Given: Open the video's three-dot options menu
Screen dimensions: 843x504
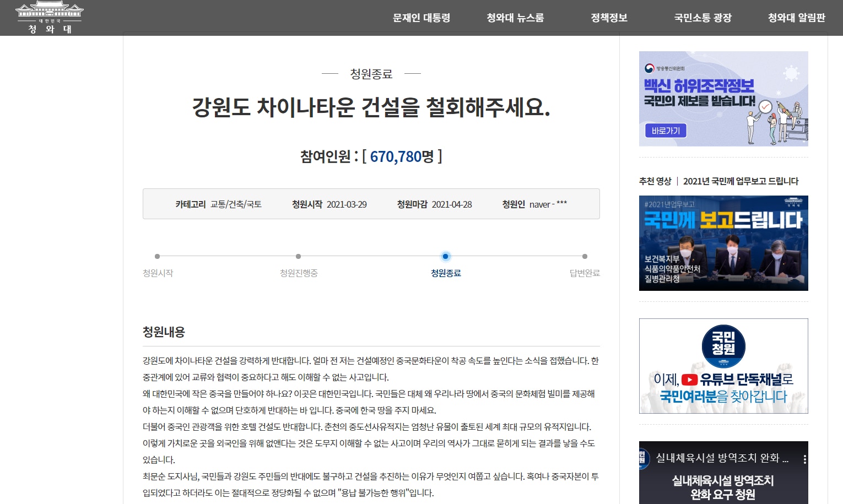Looking at the screenshot, I should (x=804, y=459).
